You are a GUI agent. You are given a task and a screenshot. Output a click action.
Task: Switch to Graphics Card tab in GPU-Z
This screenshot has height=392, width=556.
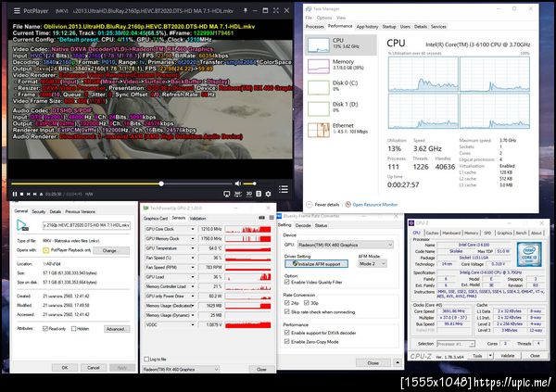[156, 218]
